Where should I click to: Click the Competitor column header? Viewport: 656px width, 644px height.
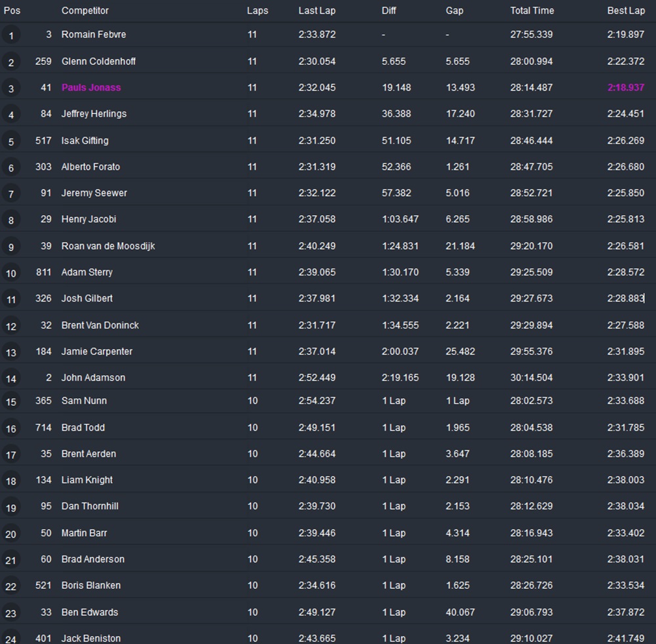click(x=85, y=10)
